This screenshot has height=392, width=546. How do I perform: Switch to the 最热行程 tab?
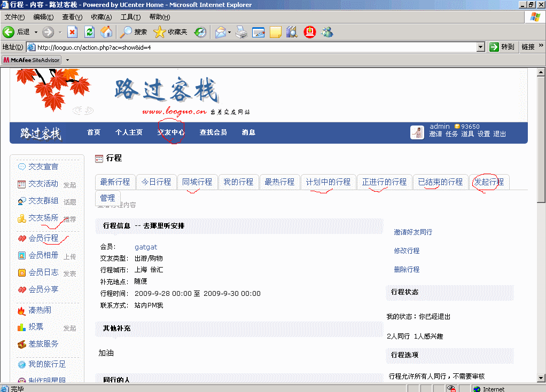279,182
